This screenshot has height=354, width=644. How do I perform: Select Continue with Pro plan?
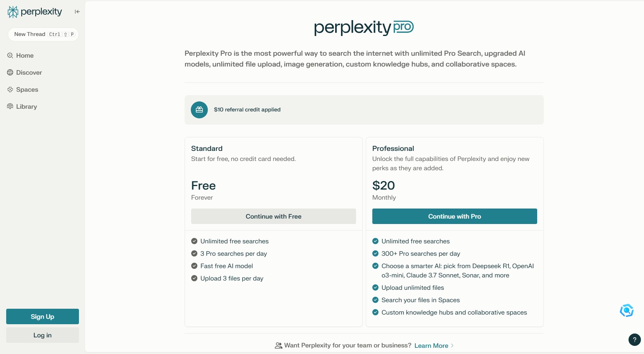(x=454, y=216)
